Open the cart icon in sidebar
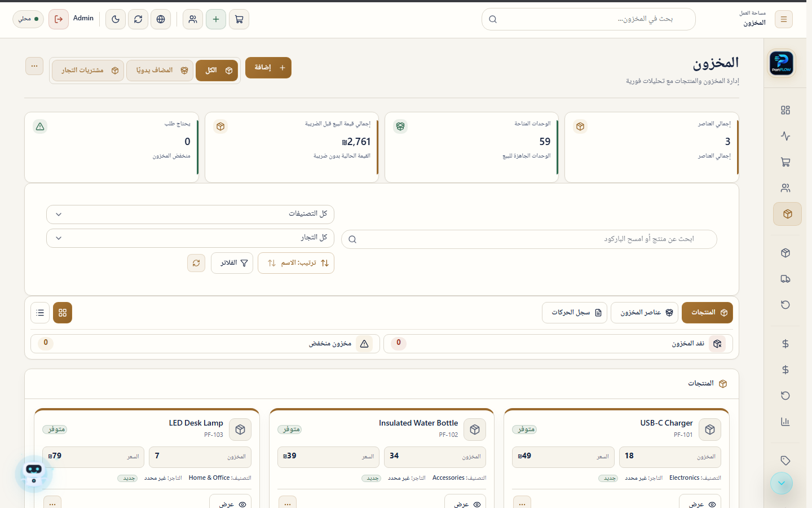This screenshot has height=508, width=812. click(x=785, y=162)
